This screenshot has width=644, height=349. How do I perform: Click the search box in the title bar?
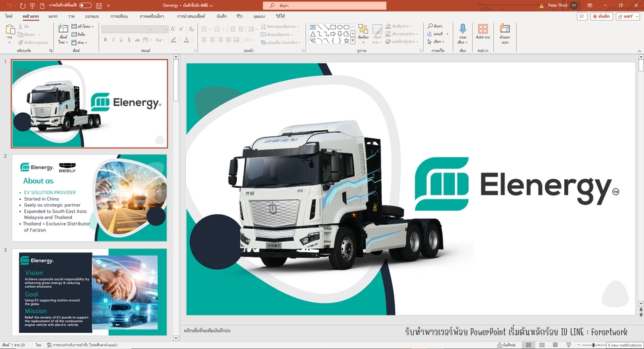(325, 5)
